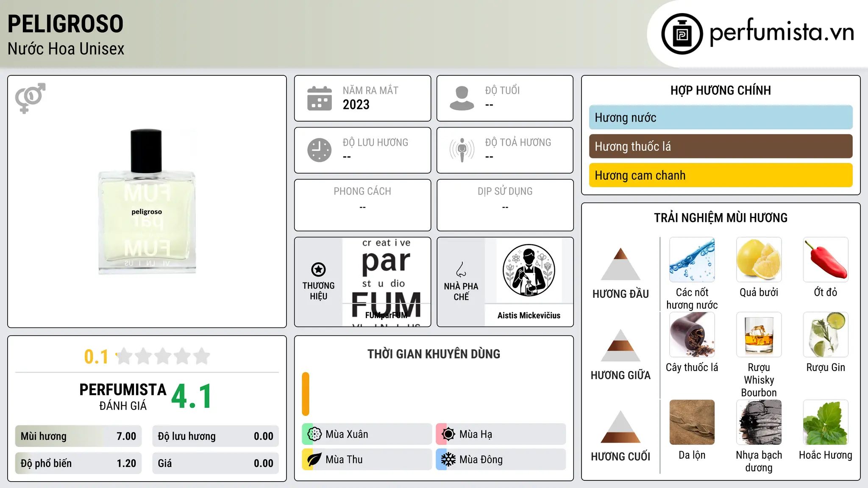This screenshot has height=488, width=868.
Task: Click the star rating icons beside 0.1
Action: (x=163, y=356)
